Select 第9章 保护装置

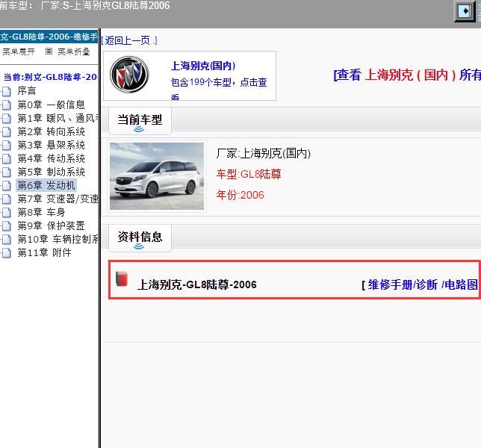coord(51,226)
